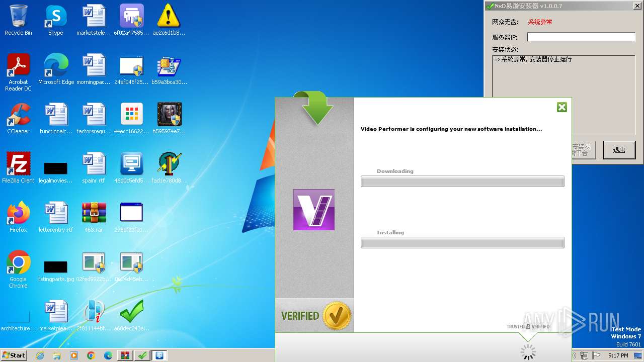Open the Start menu
This screenshot has height=362, width=644.
14,355
